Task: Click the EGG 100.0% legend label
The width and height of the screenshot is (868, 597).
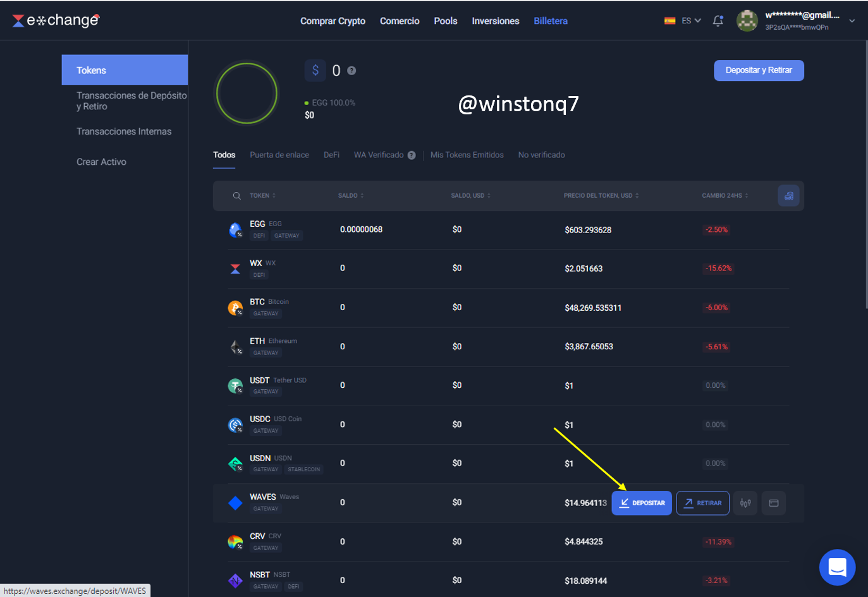Action: pos(333,103)
